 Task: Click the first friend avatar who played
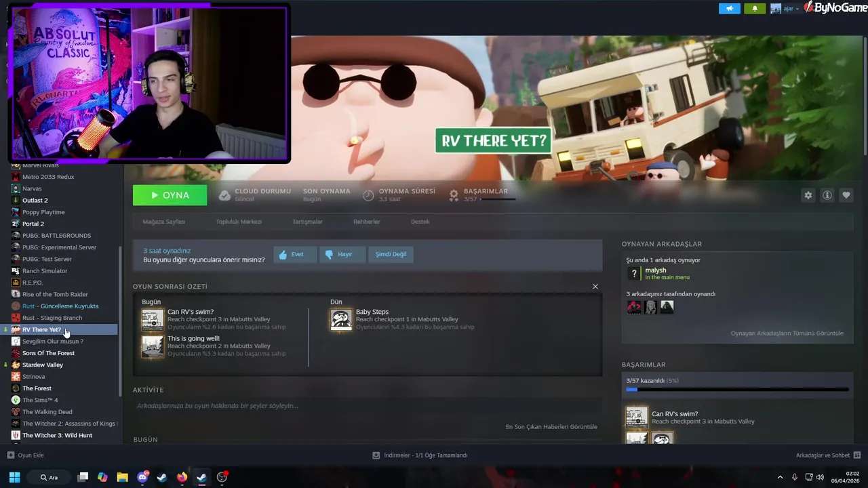(634, 307)
